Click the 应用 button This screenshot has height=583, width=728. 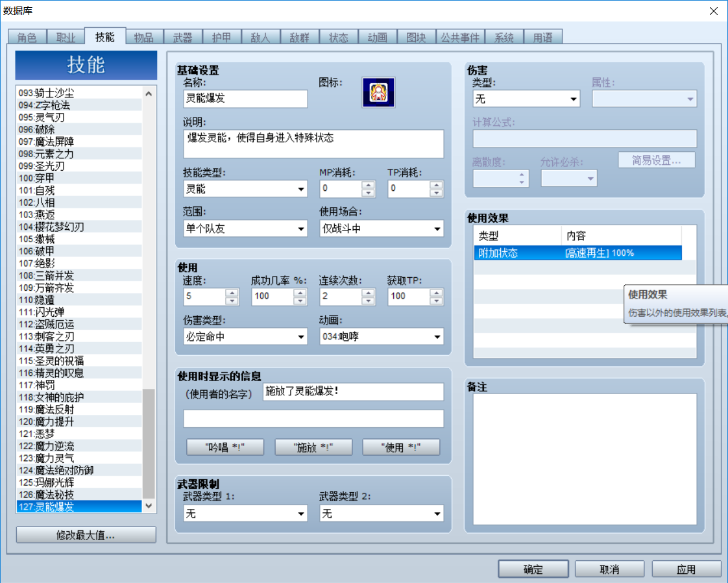(686, 569)
